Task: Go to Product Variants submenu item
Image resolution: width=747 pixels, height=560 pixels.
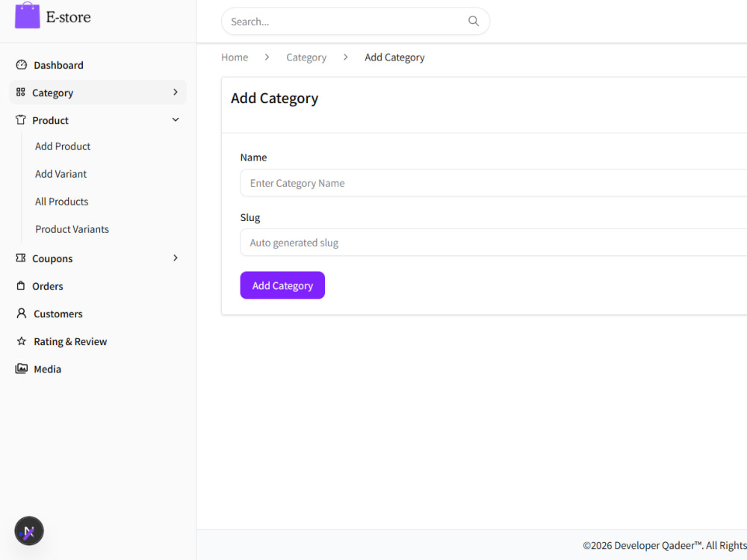Action: [72, 229]
